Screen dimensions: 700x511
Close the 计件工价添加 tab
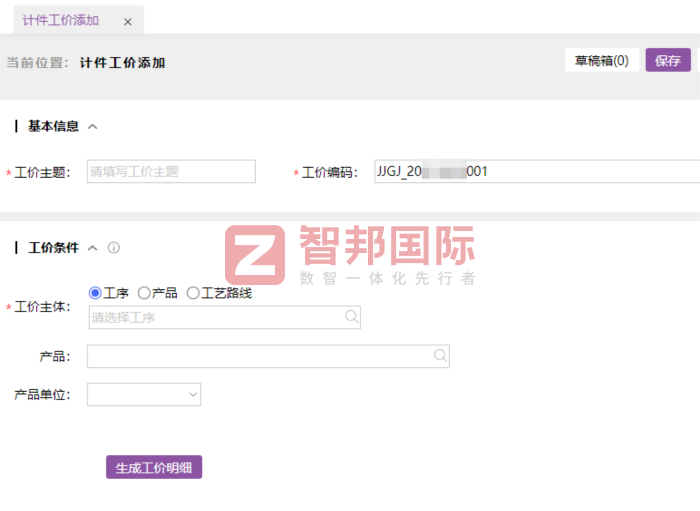click(x=127, y=21)
